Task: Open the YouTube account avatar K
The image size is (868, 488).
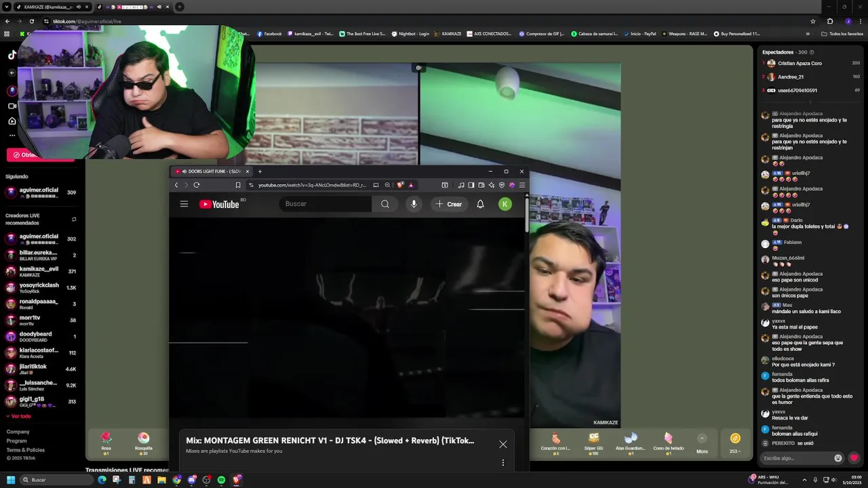Action: (x=505, y=204)
